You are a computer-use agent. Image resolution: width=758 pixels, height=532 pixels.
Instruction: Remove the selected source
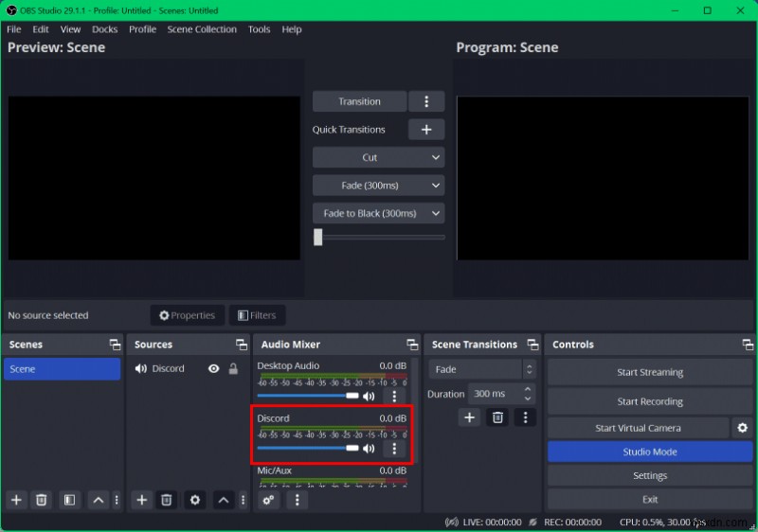click(167, 500)
